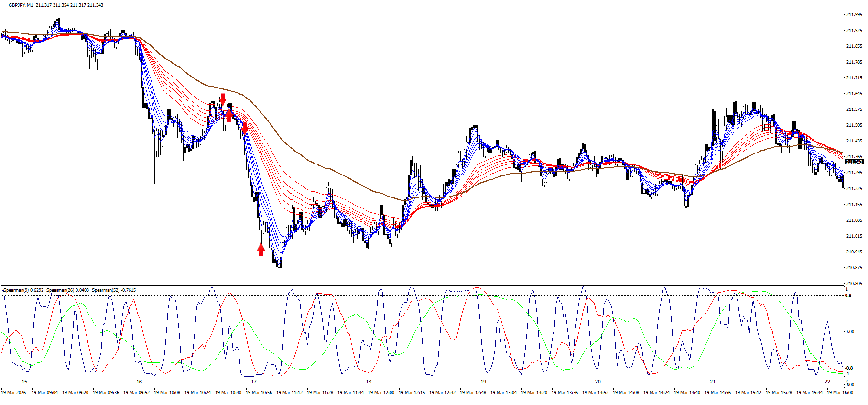
Task: Select red up arrow below the chart low
Action: [x=261, y=249]
